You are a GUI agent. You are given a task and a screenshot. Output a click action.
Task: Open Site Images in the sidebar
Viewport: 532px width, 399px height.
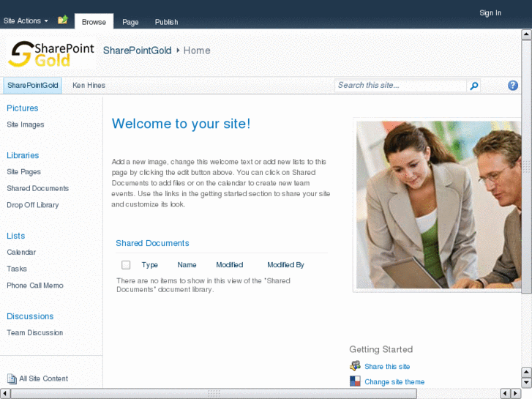coord(26,124)
